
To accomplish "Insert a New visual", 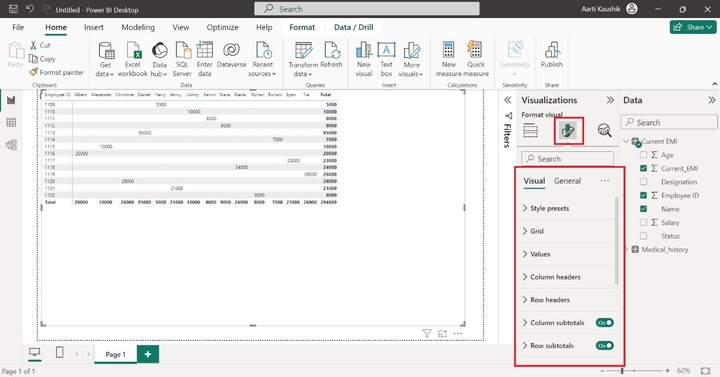I will pos(364,59).
